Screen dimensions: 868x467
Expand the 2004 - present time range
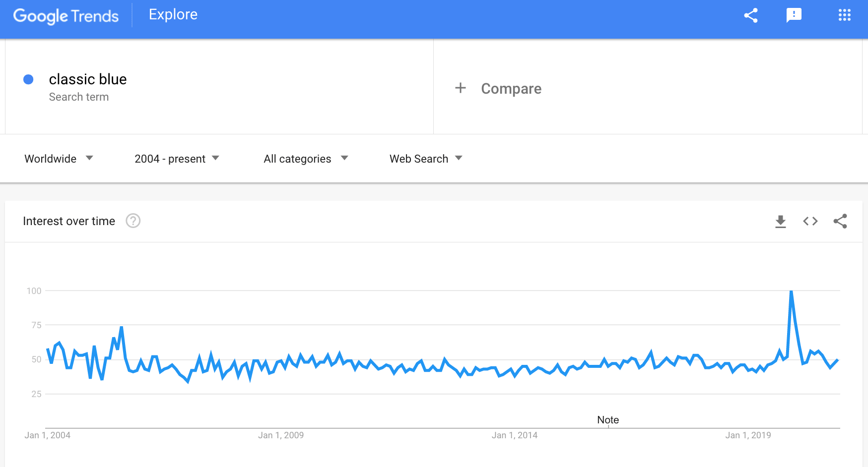(177, 159)
